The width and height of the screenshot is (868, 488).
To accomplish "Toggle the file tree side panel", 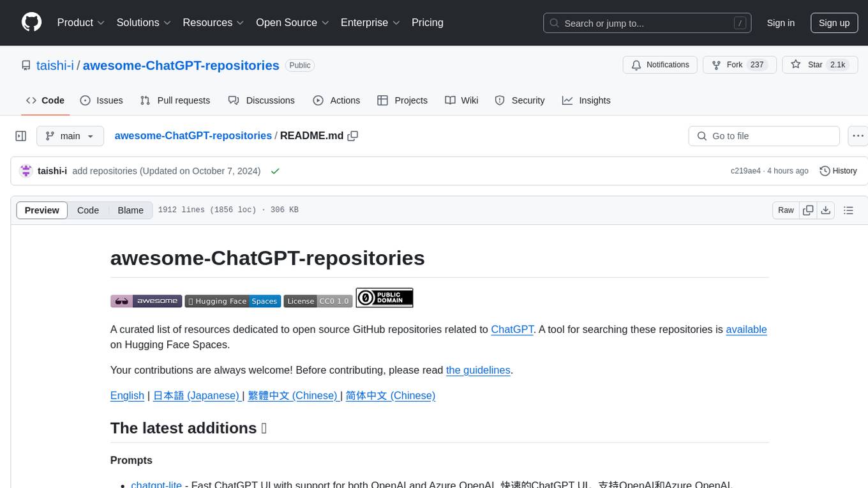I will click(x=21, y=136).
